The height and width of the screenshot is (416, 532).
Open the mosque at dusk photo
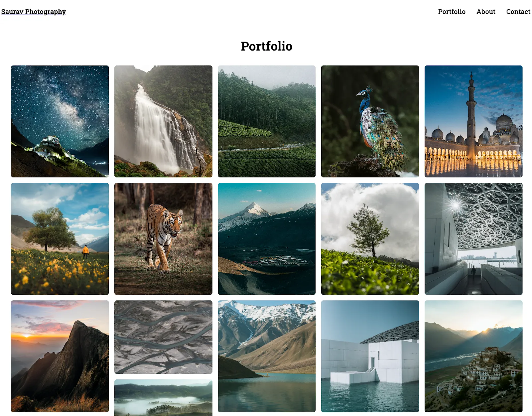click(x=473, y=121)
